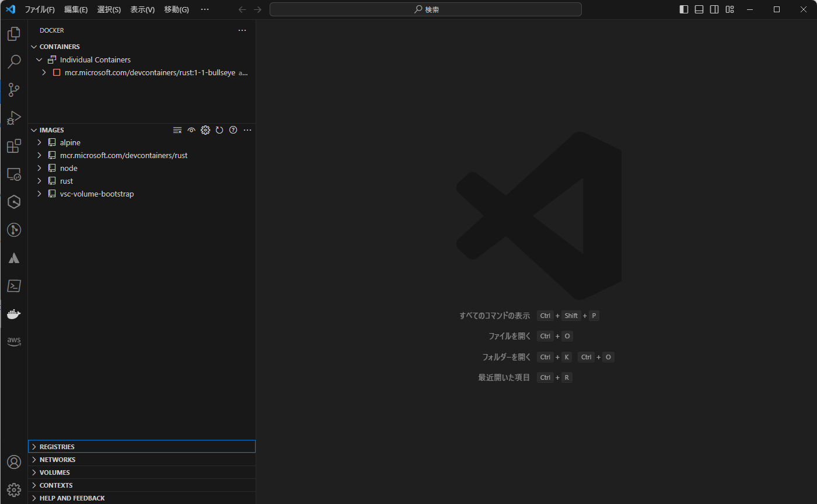Open the ファイル(F) menu
Image resolution: width=817 pixels, height=504 pixels.
tap(40, 9)
